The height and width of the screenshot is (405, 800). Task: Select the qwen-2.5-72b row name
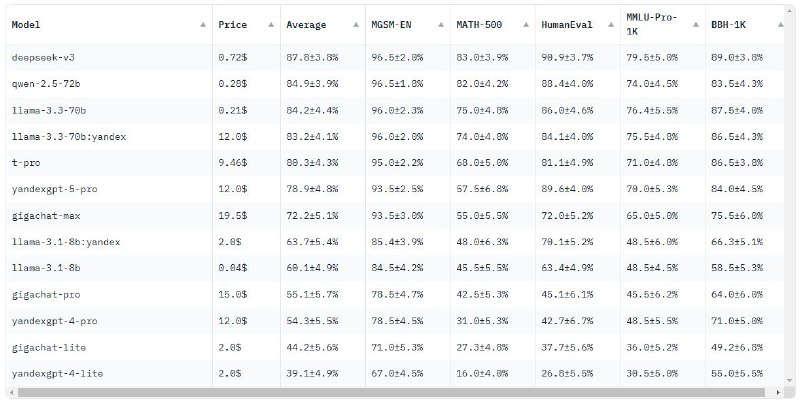(46, 84)
